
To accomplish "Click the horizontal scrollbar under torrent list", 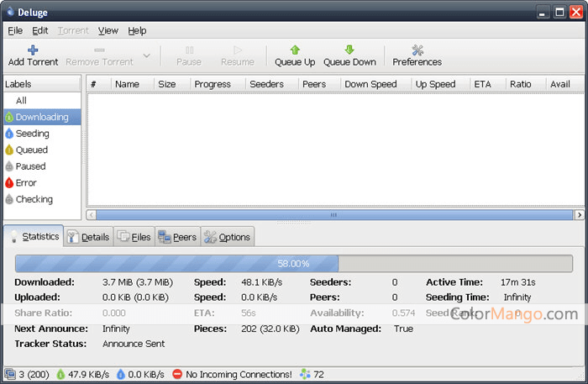I will tap(333, 215).
